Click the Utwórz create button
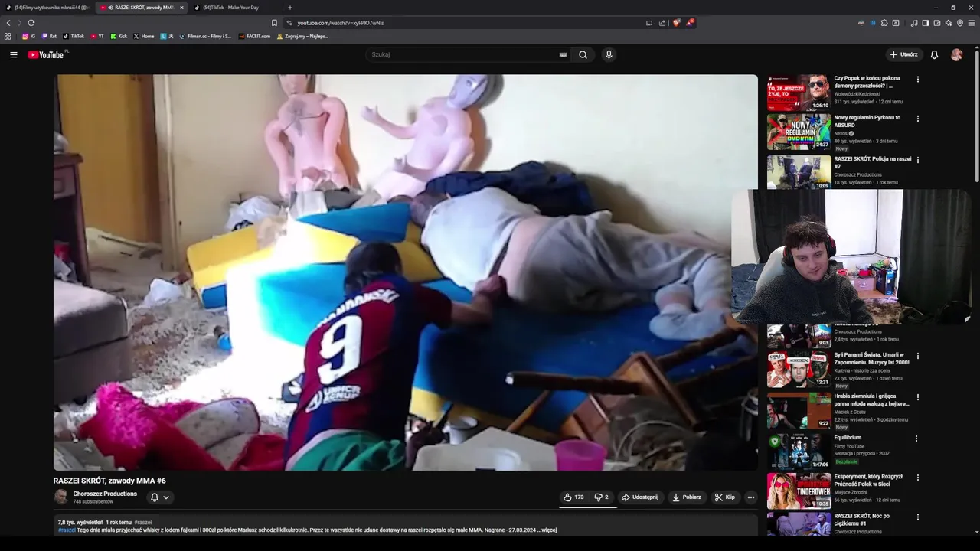The height and width of the screenshot is (551, 980). point(903,54)
